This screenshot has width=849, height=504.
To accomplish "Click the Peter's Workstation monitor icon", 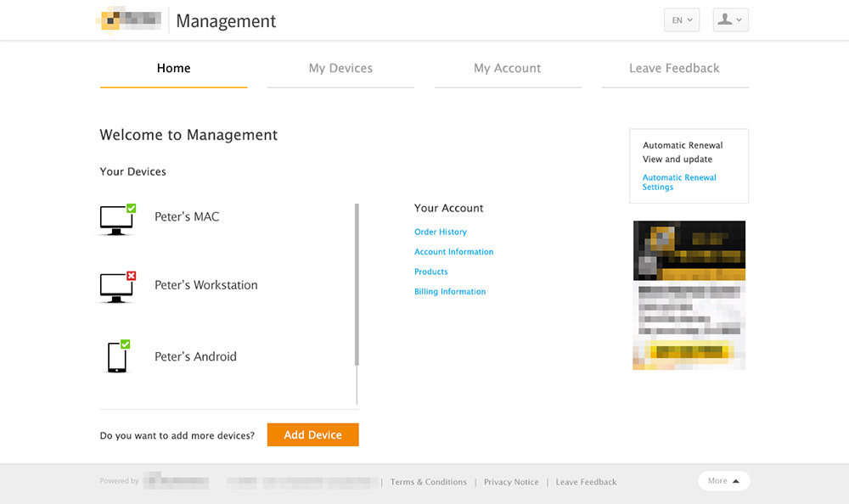I will (x=116, y=288).
